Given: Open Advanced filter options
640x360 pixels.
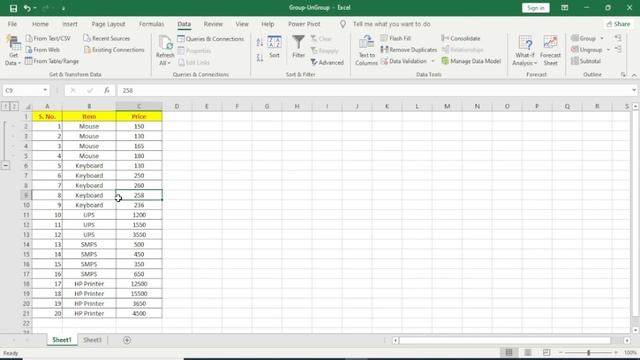Looking at the screenshot, I should point(327,62).
